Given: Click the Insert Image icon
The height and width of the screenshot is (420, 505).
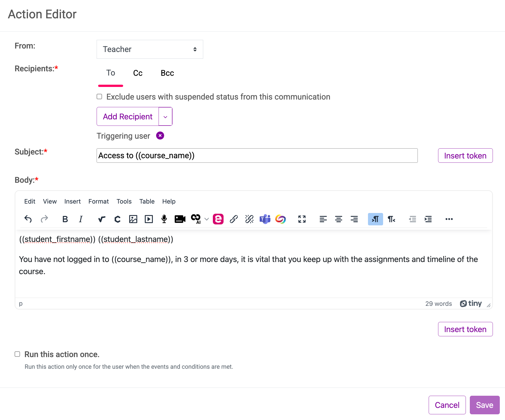Looking at the screenshot, I should pyautogui.click(x=133, y=219).
